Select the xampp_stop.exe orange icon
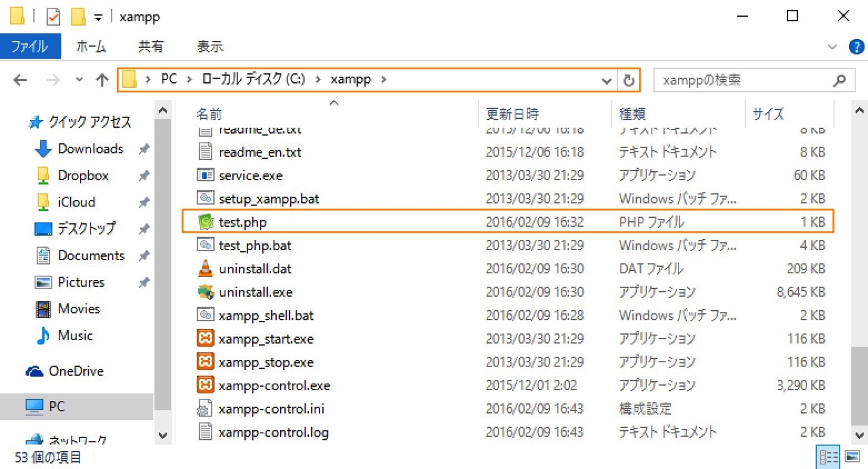The width and height of the screenshot is (868, 469). tap(205, 362)
